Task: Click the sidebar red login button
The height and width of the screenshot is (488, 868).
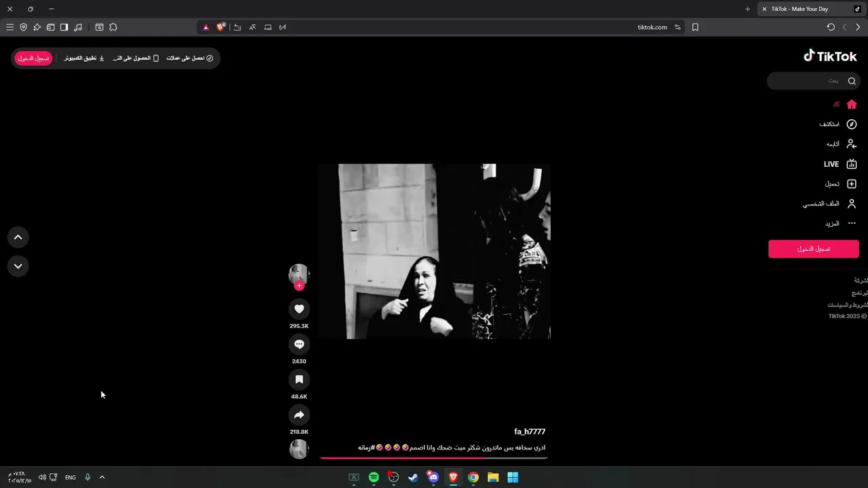Action: pyautogui.click(x=814, y=249)
